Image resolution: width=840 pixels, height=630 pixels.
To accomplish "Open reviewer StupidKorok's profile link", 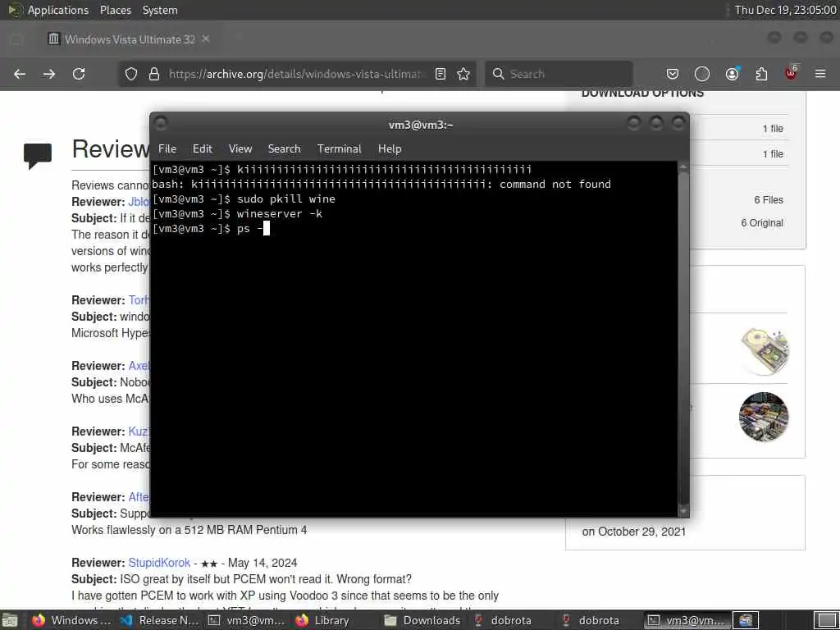I will tap(159, 563).
